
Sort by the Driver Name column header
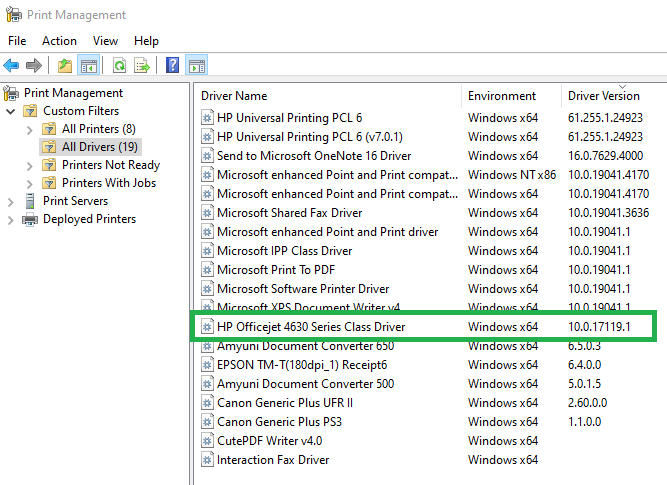coord(234,96)
